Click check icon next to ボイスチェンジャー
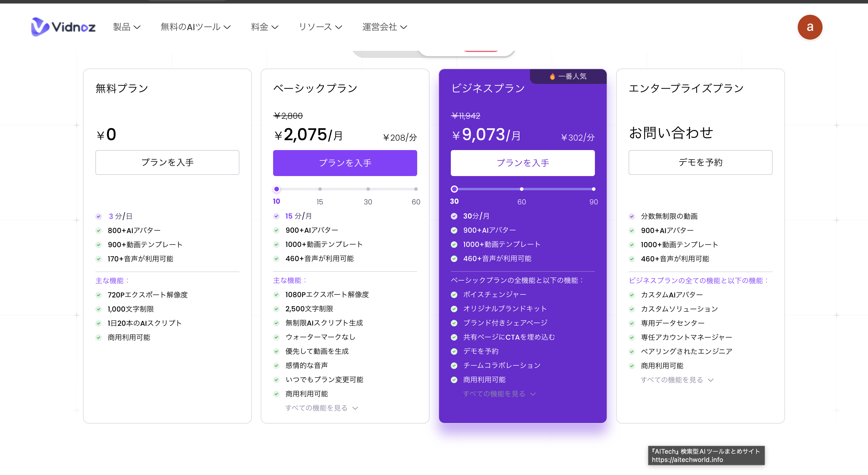The height and width of the screenshot is (475, 868). [454, 295]
